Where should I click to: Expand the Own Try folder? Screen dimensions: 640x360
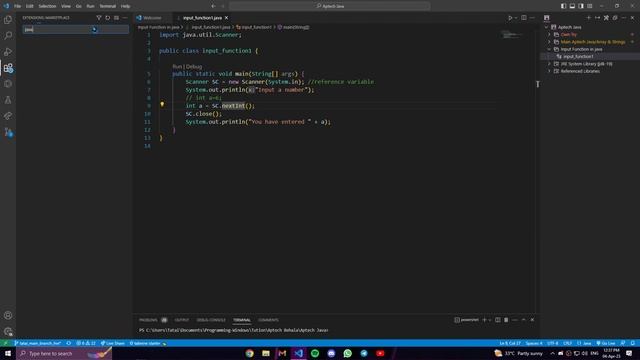[x=549, y=35]
